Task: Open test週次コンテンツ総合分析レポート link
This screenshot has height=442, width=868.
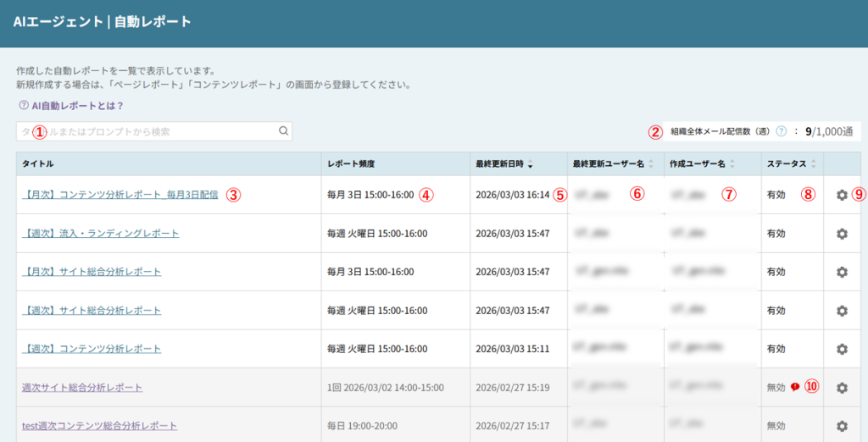Action: (99, 426)
